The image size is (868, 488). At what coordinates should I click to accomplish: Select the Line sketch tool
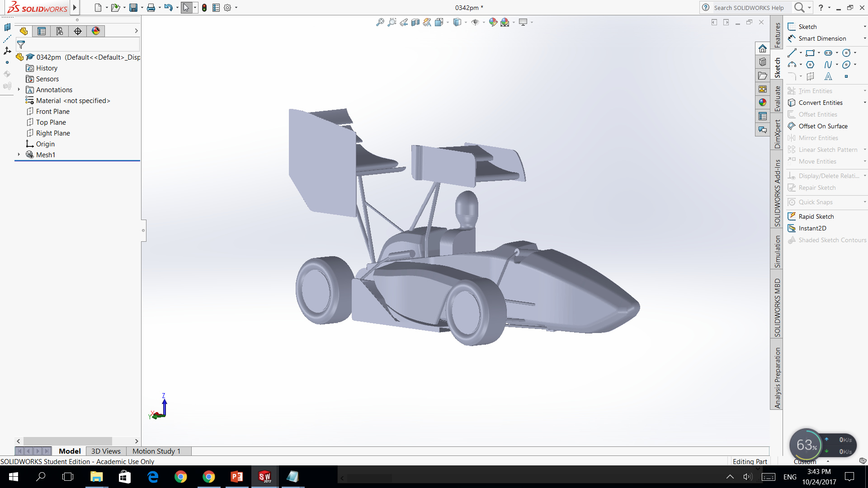tap(792, 53)
